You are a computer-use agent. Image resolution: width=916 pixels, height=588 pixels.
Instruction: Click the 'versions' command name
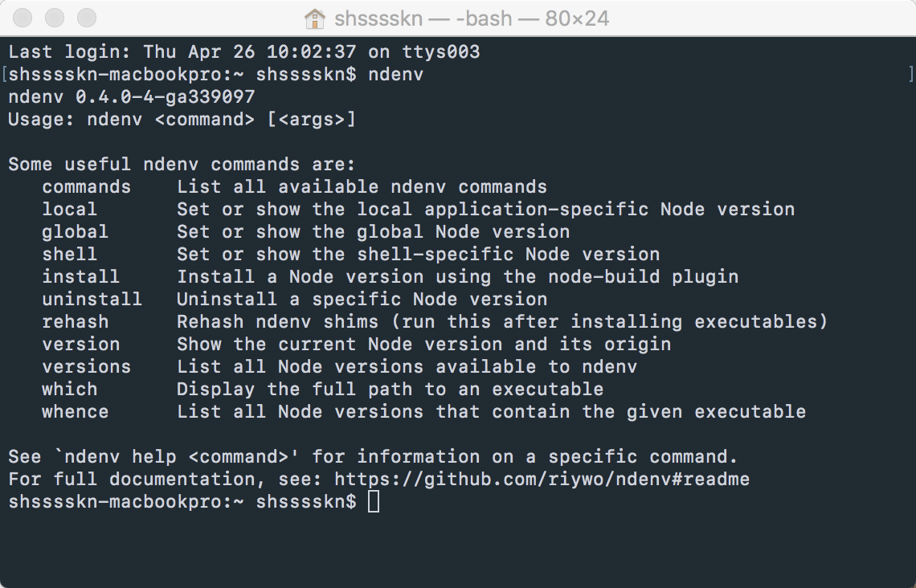[87, 367]
